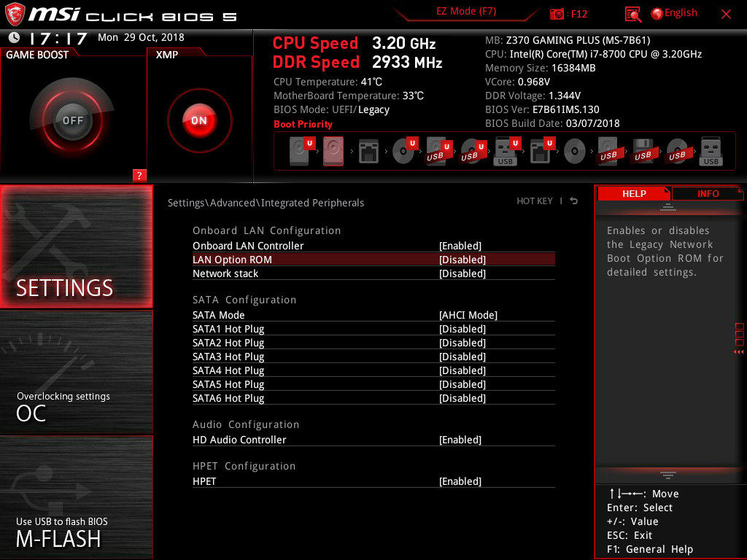
Task: Open the Game Boost question mark help
Action: click(x=139, y=175)
